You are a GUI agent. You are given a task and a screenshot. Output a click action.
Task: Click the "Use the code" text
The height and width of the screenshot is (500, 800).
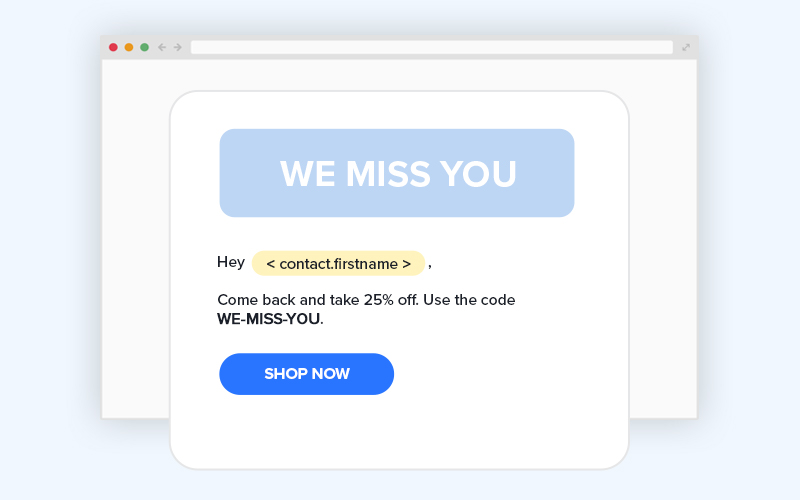point(469,299)
